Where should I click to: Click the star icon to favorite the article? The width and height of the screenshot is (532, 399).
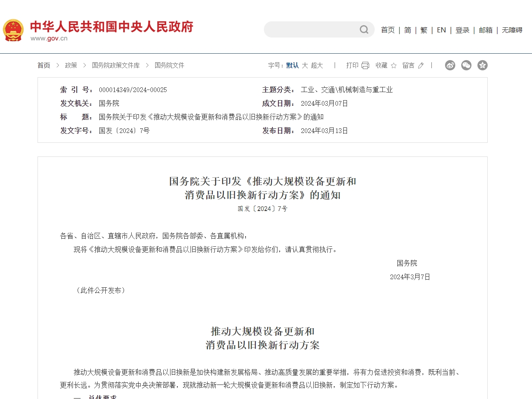(x=393, y=65)
